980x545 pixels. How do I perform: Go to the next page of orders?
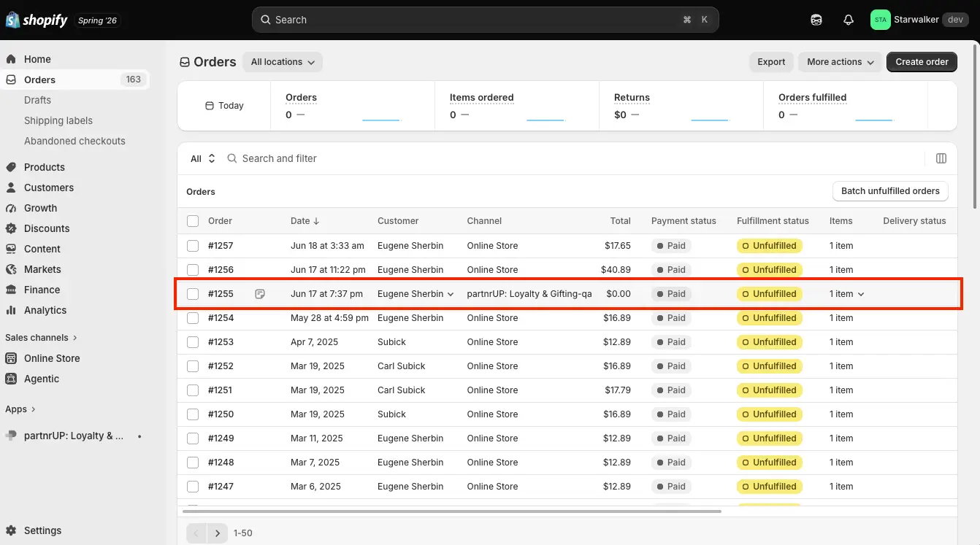tap(217, 533)
